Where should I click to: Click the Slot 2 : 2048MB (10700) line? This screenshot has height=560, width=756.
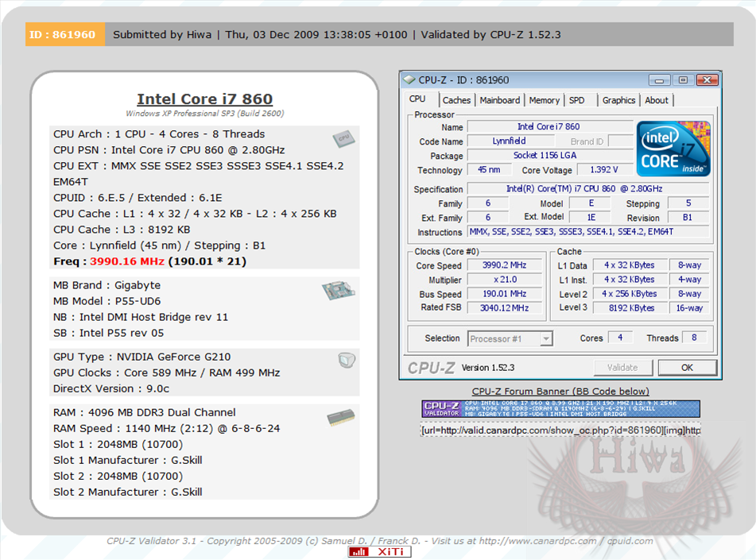pyautogui.click(x=118, y=476)
